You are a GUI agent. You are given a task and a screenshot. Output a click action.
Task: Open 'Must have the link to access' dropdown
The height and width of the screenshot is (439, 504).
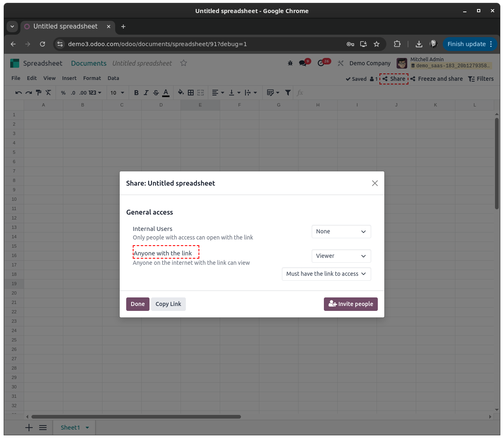click(x=326, y=274)
